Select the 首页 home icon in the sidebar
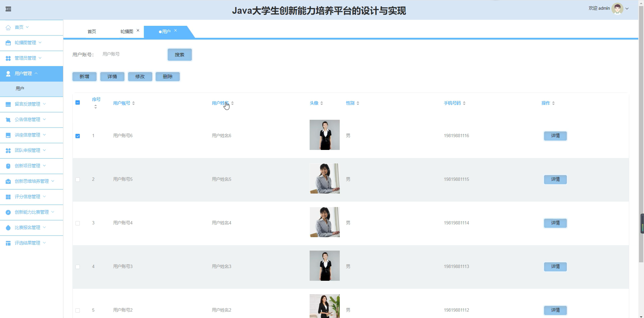 click(x=8, y=27)
